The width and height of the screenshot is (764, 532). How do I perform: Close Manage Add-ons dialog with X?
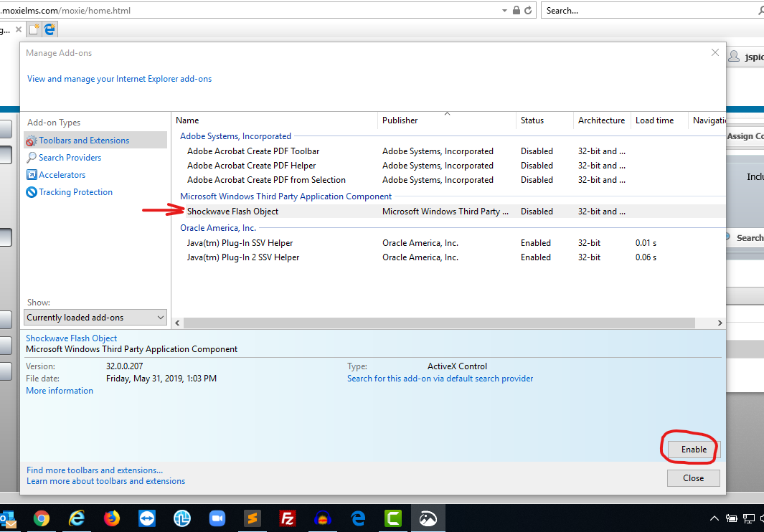715,52
